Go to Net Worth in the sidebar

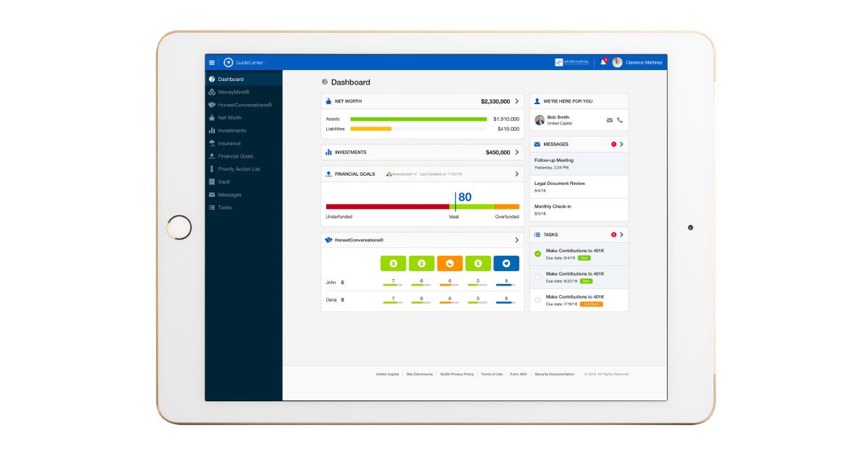pos(244,118)
